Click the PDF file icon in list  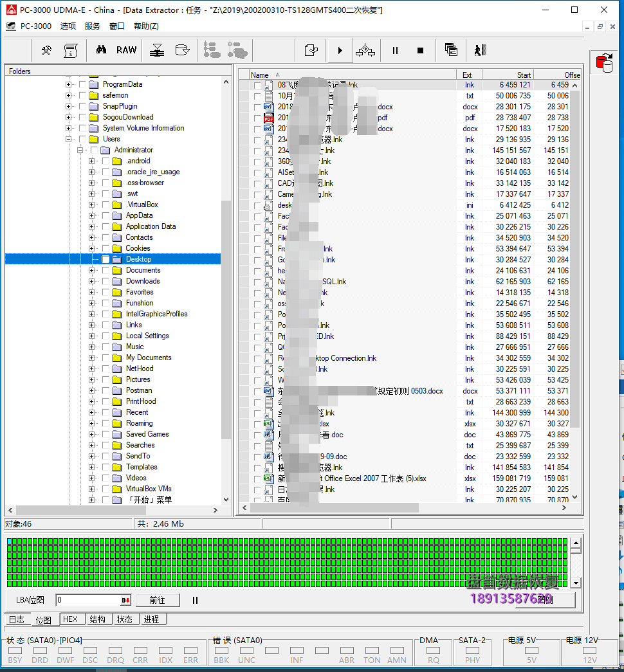[269, 118]
